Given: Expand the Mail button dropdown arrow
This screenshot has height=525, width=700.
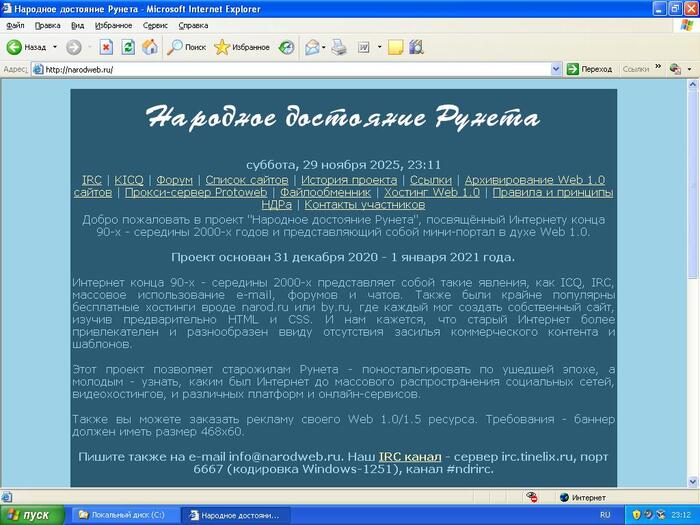Looking at the screenshot, I should (324, 47).
